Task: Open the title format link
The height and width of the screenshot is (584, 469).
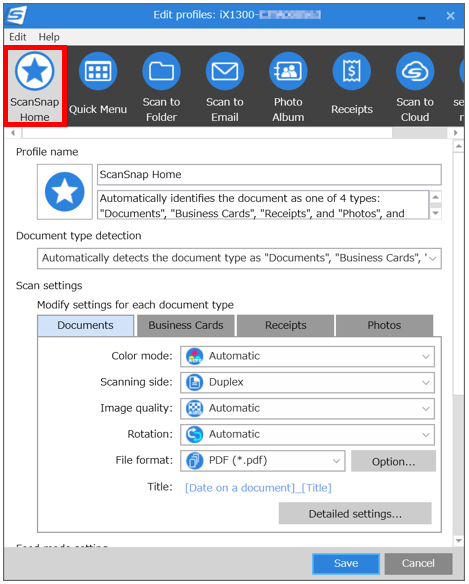Action: point(258,488)
